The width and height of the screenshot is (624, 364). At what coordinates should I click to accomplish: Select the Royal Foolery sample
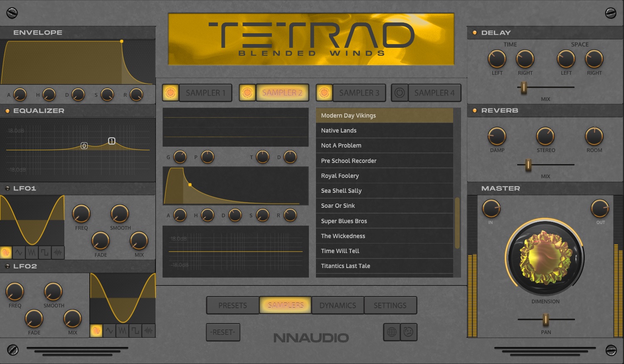[385, 176]
